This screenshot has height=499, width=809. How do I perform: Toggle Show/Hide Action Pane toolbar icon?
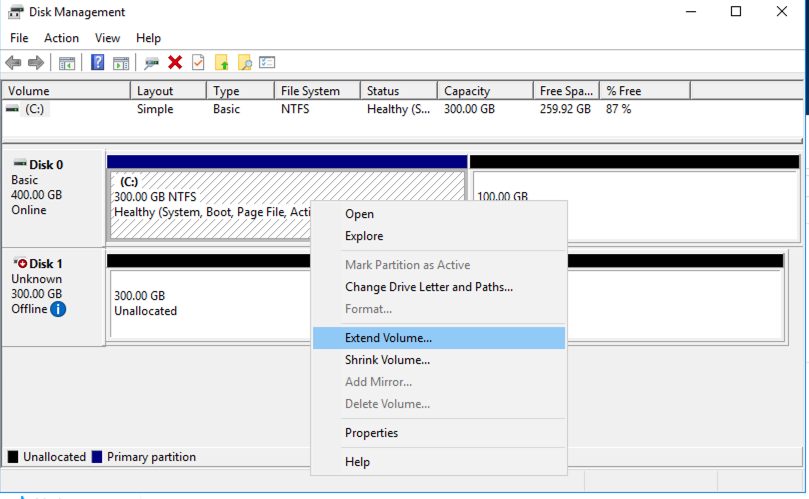[121, 63]
